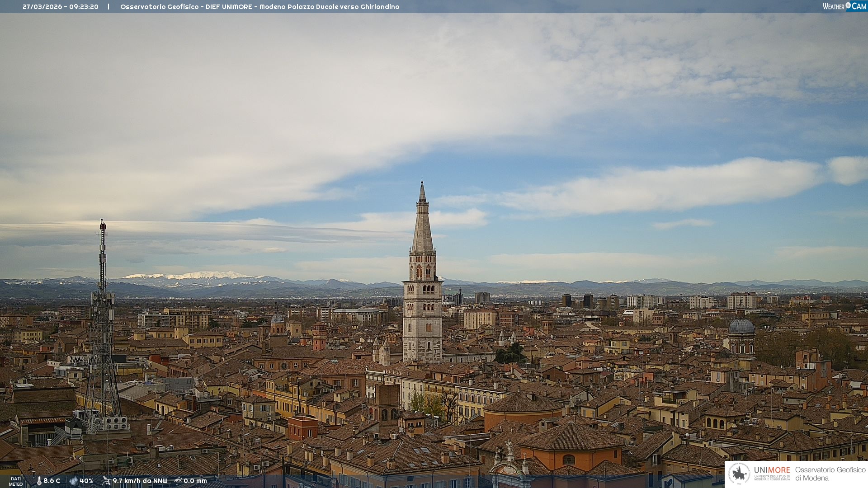Click Osservatorio Geofisico di Modena text
The image size is (868, 488).
pos(830,474)
